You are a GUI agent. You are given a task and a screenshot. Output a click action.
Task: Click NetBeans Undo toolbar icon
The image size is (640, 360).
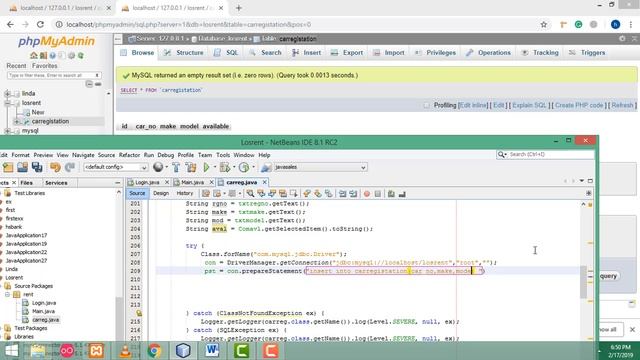tap(55, 167)
